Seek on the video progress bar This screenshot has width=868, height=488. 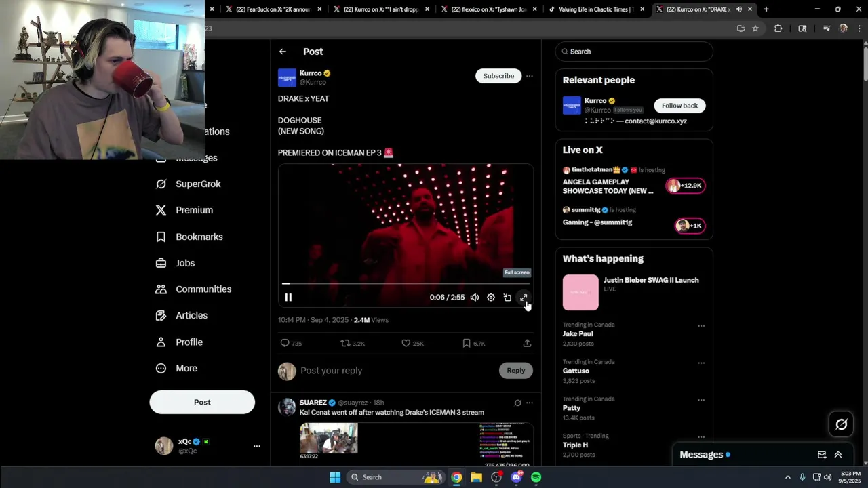[x=406, y=284]
